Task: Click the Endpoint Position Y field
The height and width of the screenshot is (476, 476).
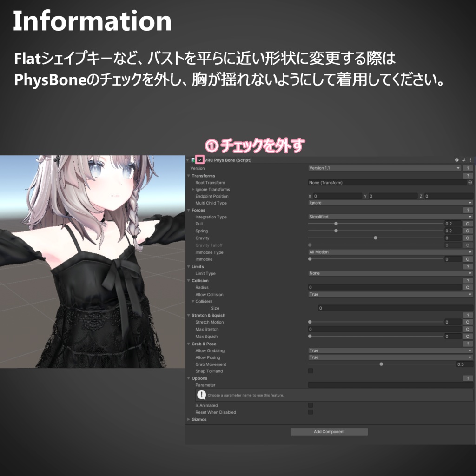Action: click(393, 196)
